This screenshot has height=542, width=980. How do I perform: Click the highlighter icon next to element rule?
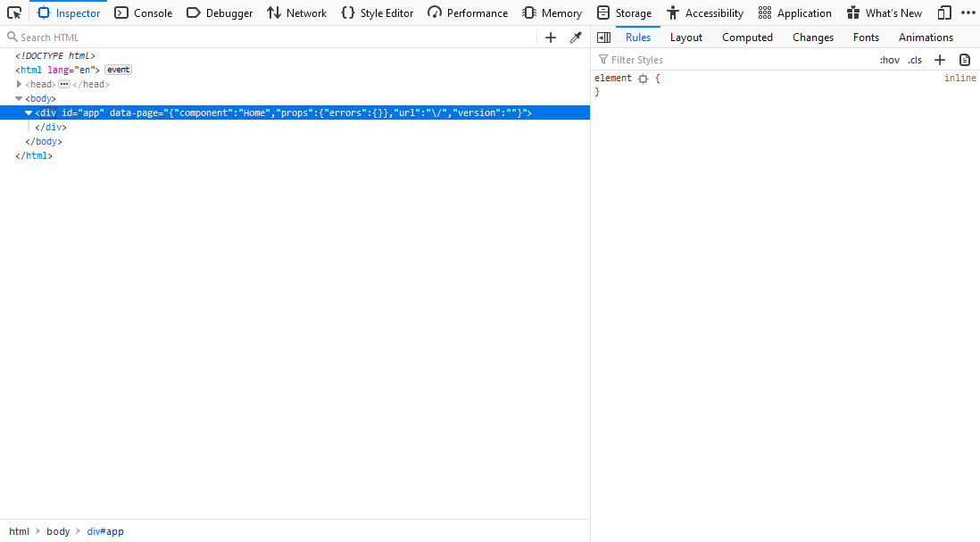[x=643, y=78]
